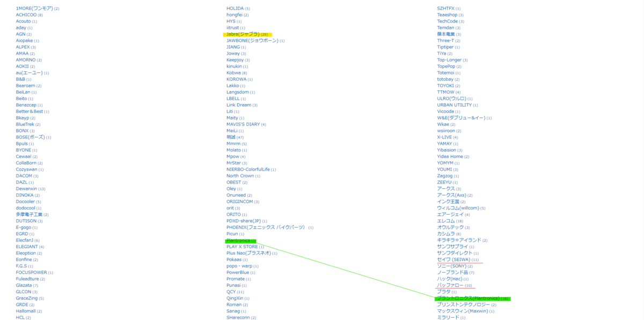The image size is (644, 320).
Task: Click the マックスウィン(Maxwin) brand link
Action: [463, 311]
